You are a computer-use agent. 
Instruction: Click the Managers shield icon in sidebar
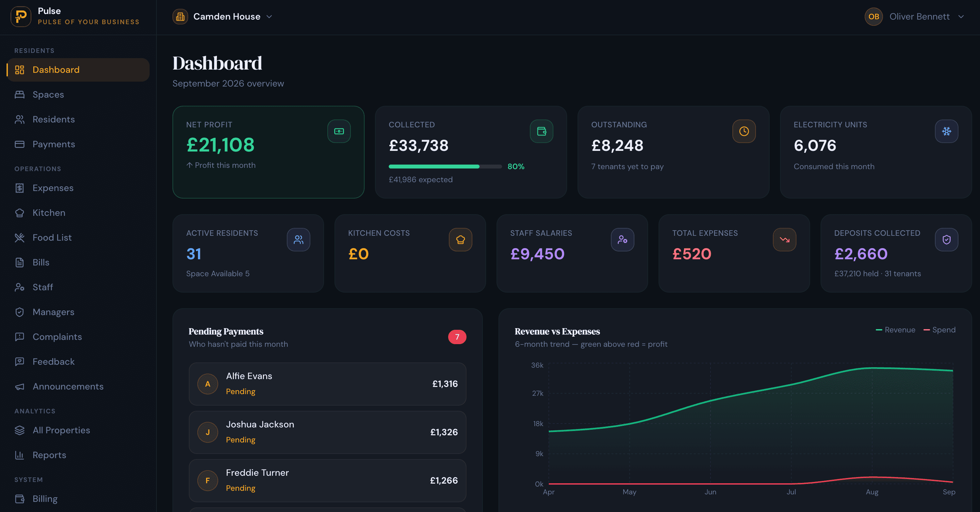pyautogui.click(x=19, y=312)
